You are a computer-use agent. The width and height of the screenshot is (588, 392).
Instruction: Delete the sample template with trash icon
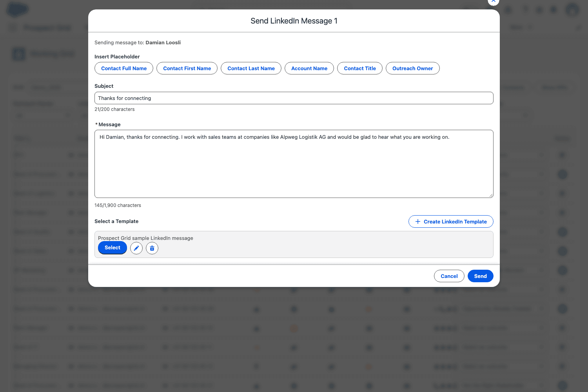point(152,248)
